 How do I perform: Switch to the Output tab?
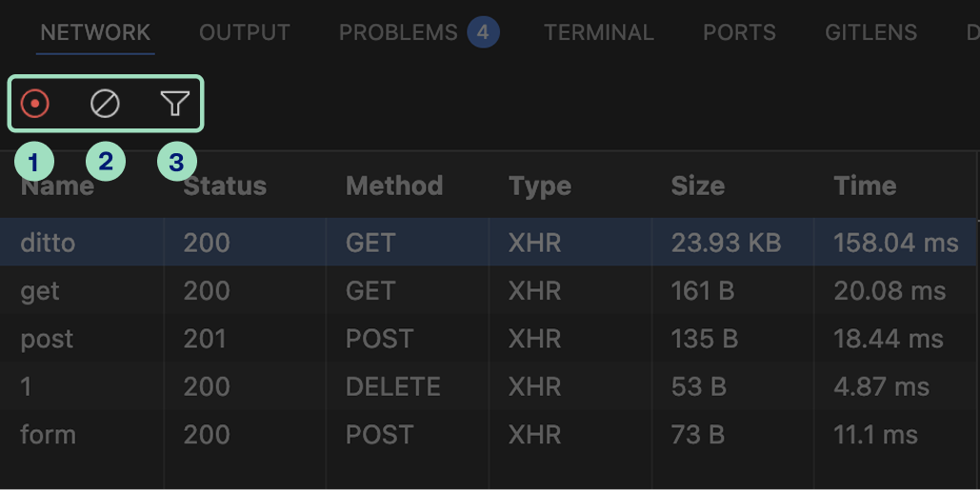pos(244,32)
